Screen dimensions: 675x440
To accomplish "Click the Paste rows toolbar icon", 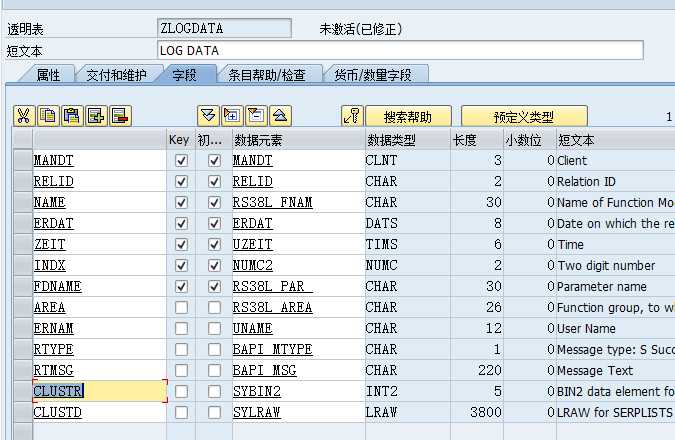I will 72,116.
